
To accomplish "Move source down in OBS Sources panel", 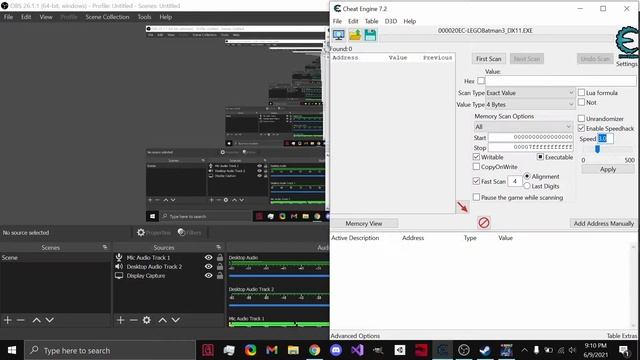I will click(x=176, y=320).
